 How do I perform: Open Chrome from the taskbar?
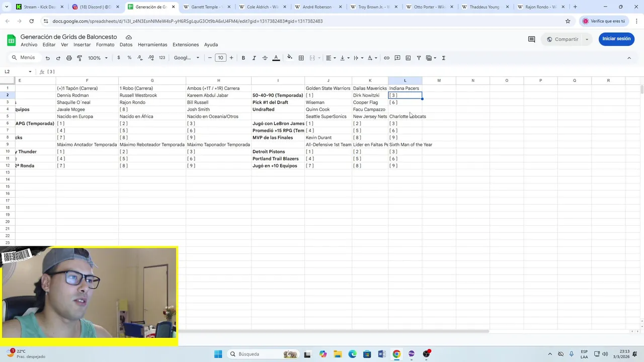396,354
